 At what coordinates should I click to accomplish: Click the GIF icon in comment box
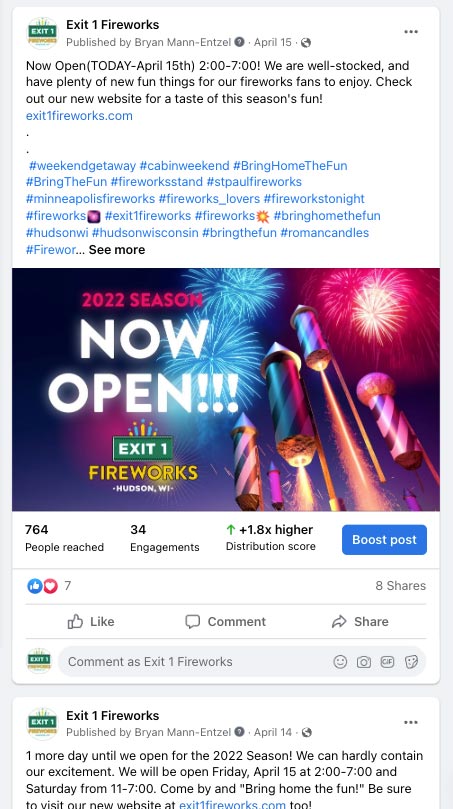[387, 661]
